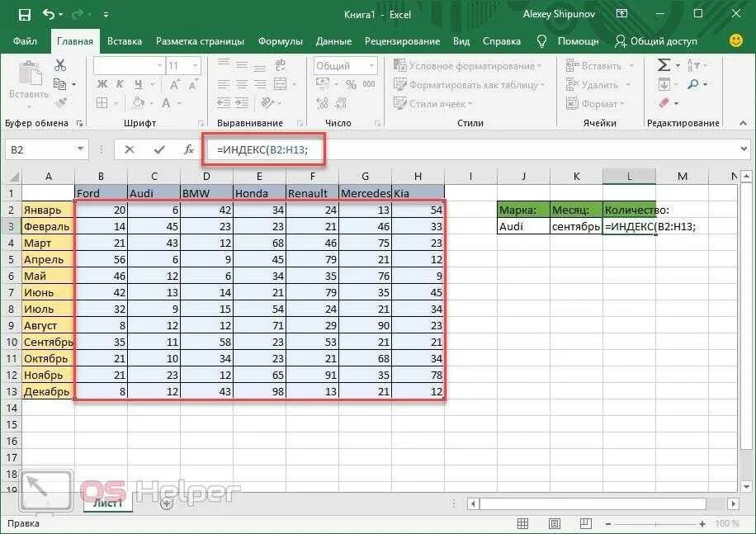Toggle Bold (Ж) formatting
The width and height of the screenshot is (756, 534).
click(102, 84)
